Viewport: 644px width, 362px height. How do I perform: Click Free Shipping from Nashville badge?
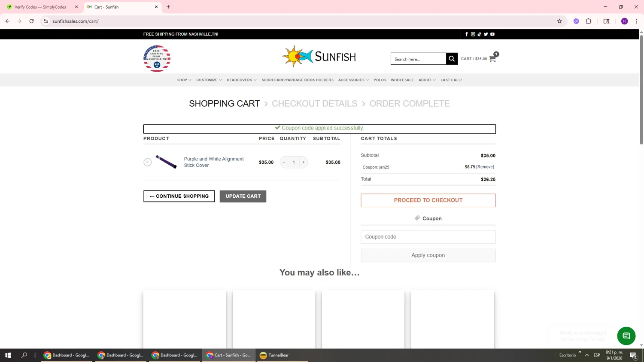(157, 59)
